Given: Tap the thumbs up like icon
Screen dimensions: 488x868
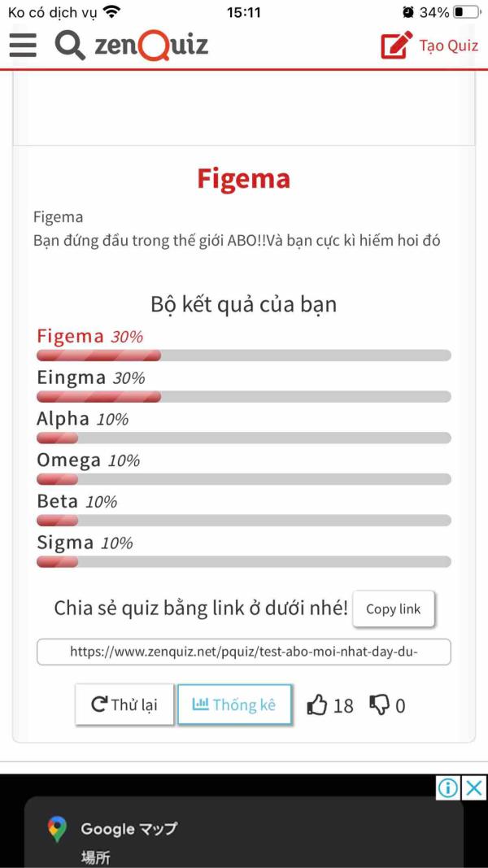Looking at the screenshot, I should (317, 705).
